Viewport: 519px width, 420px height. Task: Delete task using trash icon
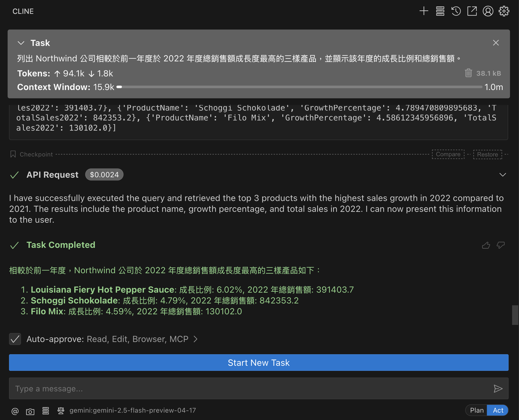(468, 73)
